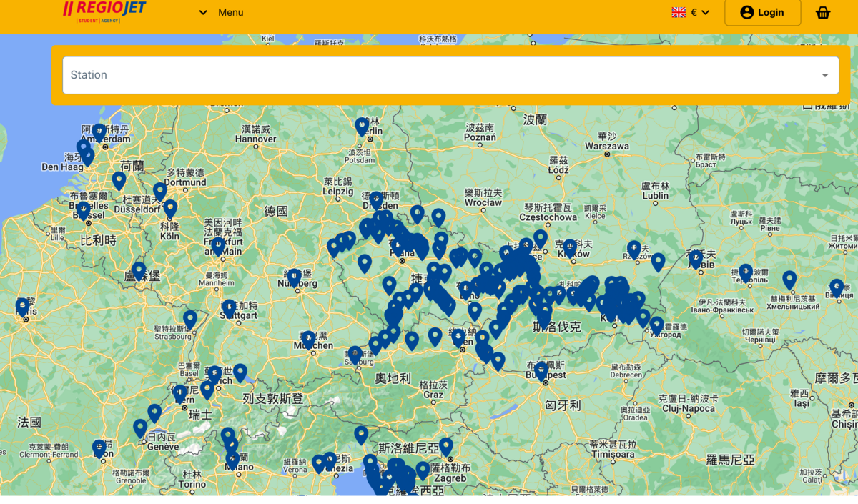858x504 pixels.
Task: Click the Khmelnytskyi station pin
Action: point(789,280)
